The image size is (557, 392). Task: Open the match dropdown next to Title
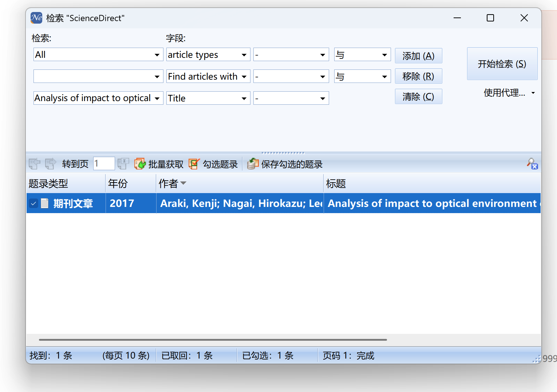tap(323, 99)
